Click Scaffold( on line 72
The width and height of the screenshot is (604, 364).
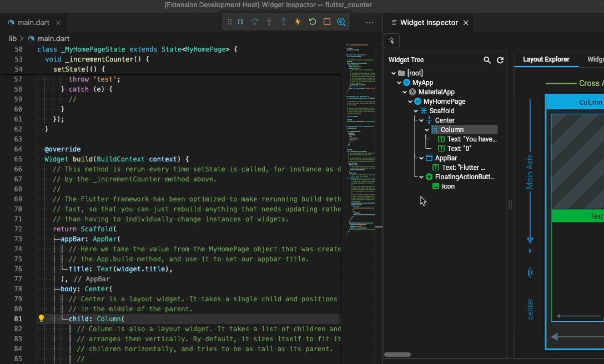[x=98, y=229]
